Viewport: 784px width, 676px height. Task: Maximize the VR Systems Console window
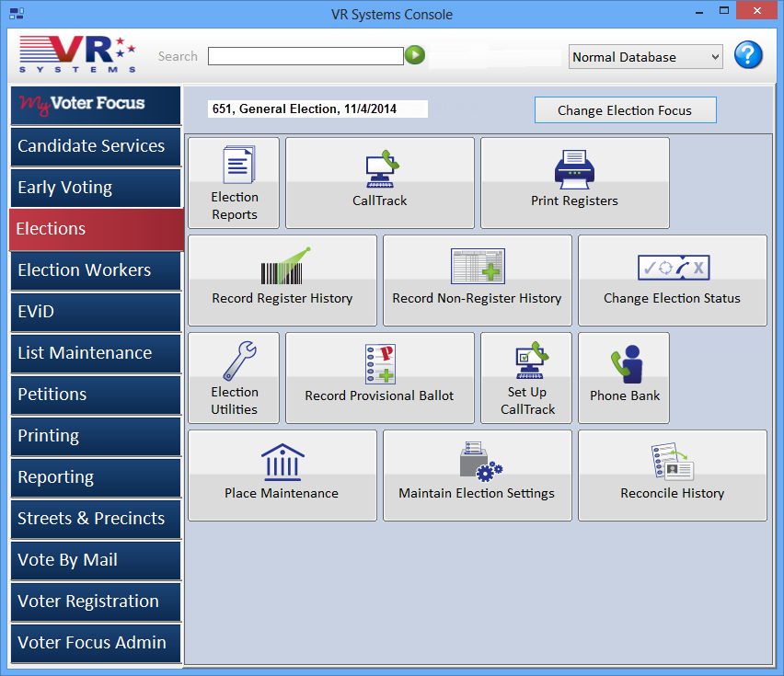point(724,11)
